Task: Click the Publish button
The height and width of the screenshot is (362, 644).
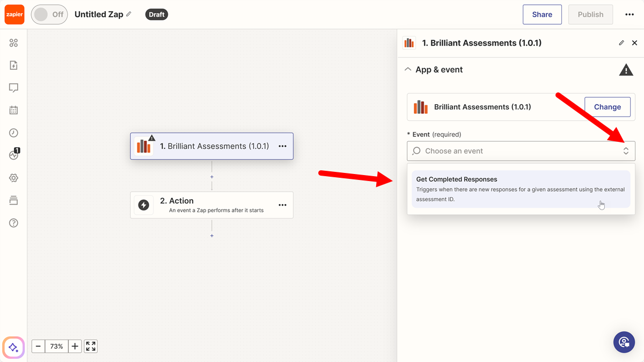Action: point(590,15)
